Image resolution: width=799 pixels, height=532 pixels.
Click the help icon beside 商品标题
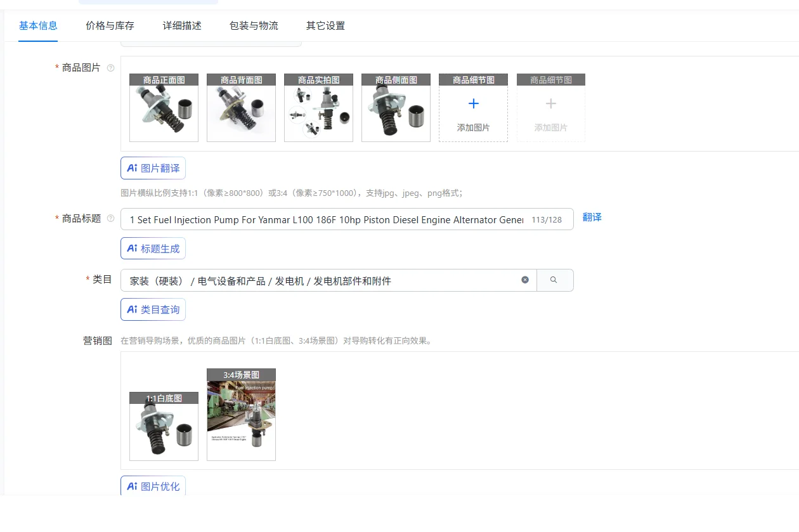pos(111,219)
